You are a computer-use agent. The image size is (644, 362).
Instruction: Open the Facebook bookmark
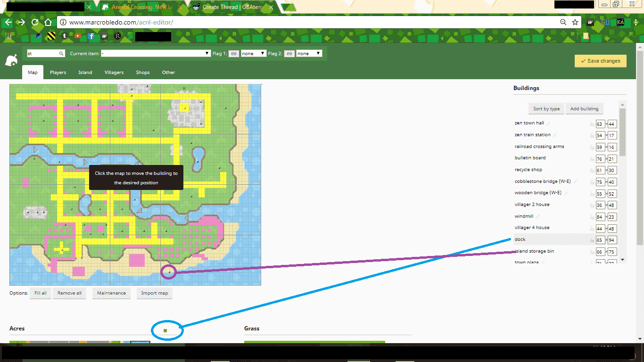(91, 36)
